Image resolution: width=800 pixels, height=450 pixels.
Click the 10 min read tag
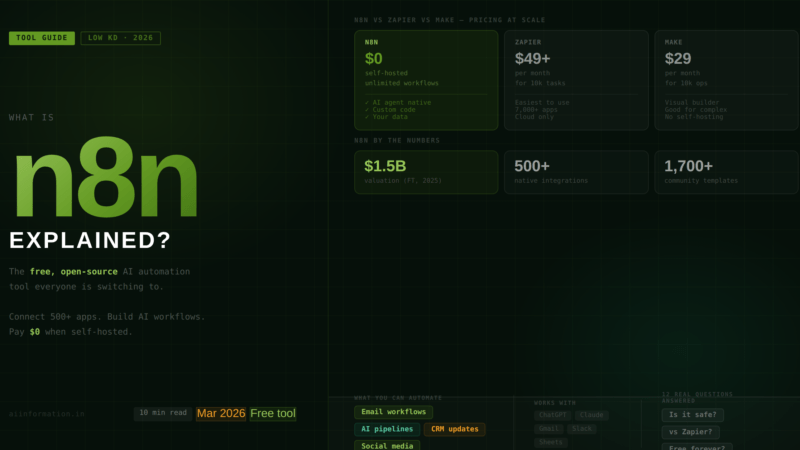163,413
